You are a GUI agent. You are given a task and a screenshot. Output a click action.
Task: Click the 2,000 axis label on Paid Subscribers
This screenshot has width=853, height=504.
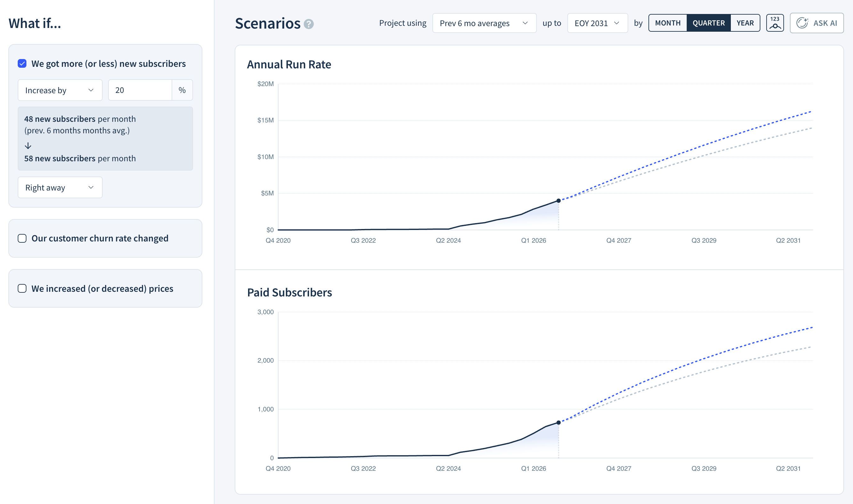(x=266, y=361)
